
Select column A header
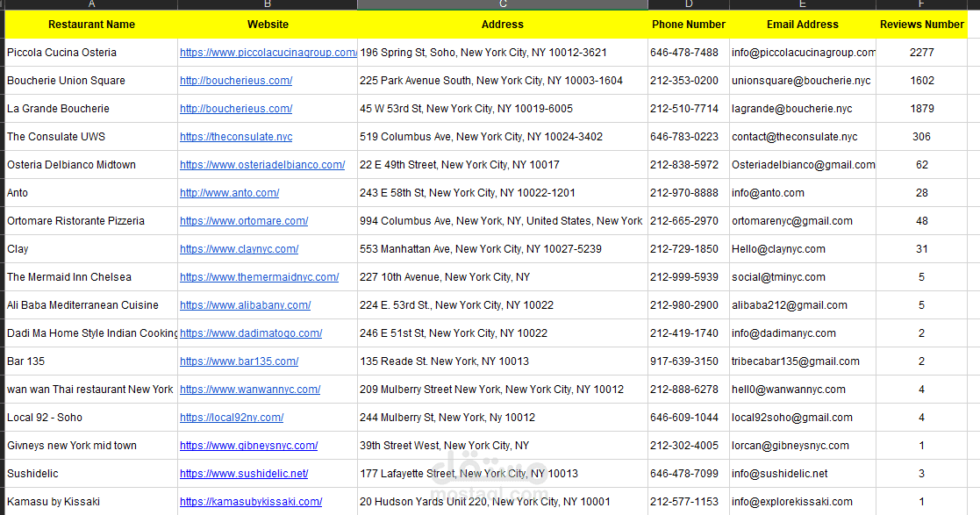pyautogui.click(x=91, y=4)
